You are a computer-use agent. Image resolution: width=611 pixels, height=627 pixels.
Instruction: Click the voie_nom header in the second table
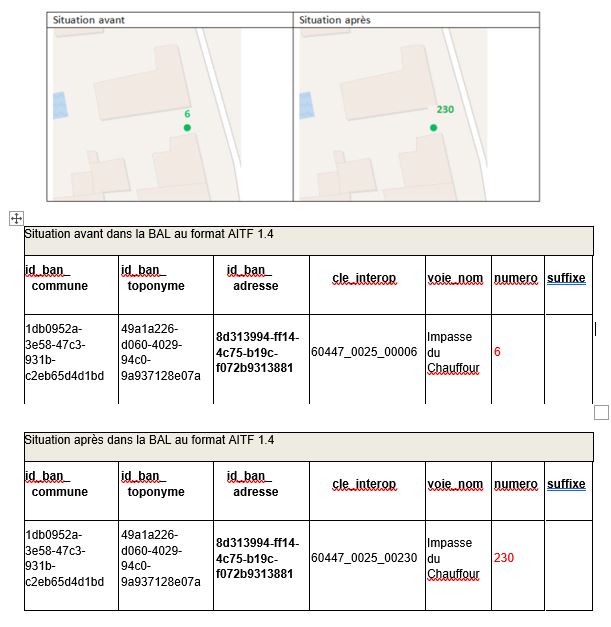(456, 484)
